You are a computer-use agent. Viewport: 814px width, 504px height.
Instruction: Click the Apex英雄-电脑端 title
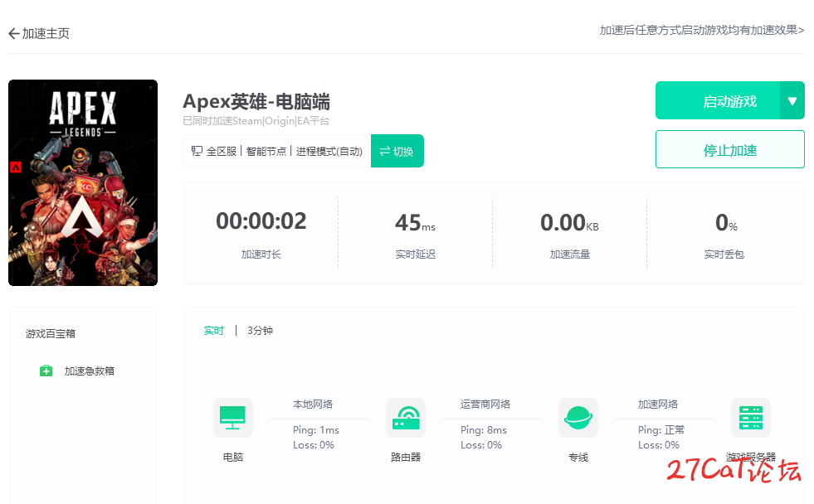click(256, 102)
